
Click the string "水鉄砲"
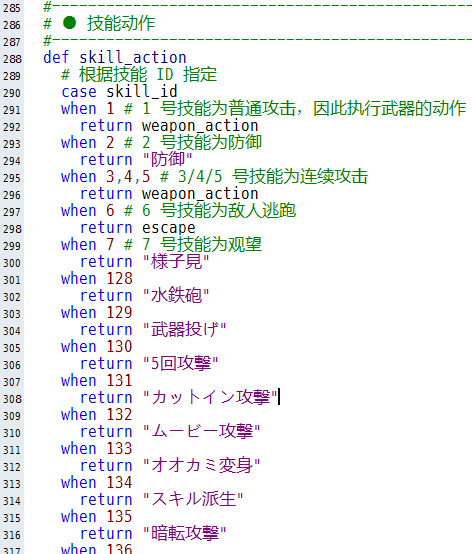[176, 295]
